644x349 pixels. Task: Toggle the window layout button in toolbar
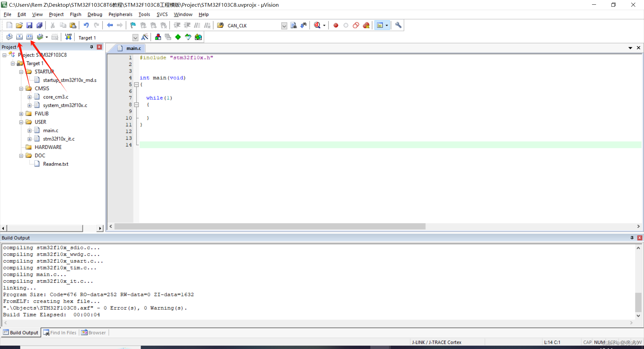coord(380,25)
